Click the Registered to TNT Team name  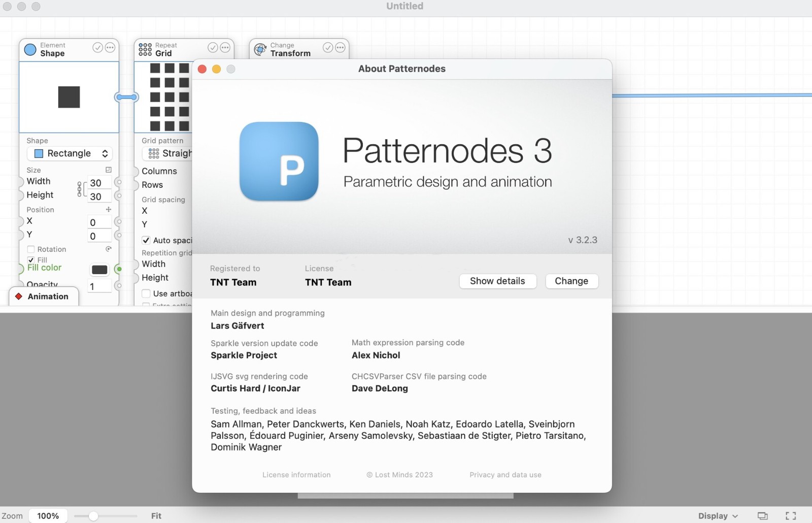click(x=233, y=282)
